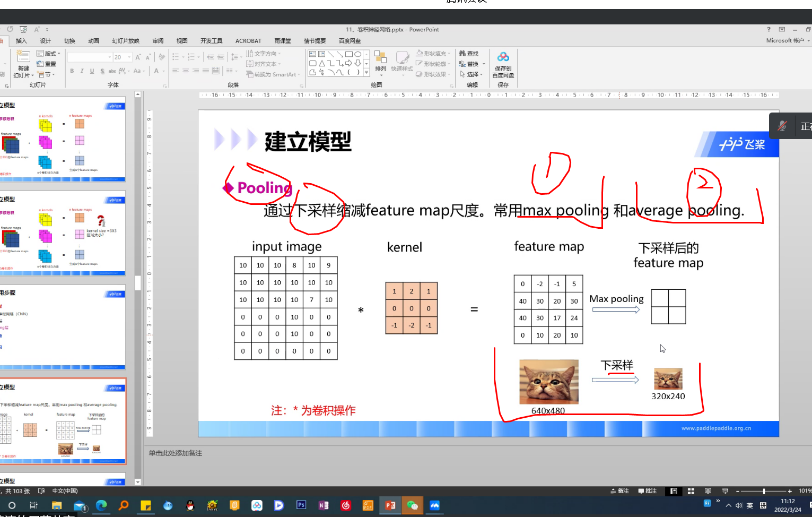Image resolution: width=812 pixels, height=517 pixels.
Task: Center text in paragraph group
Action: 186,71
